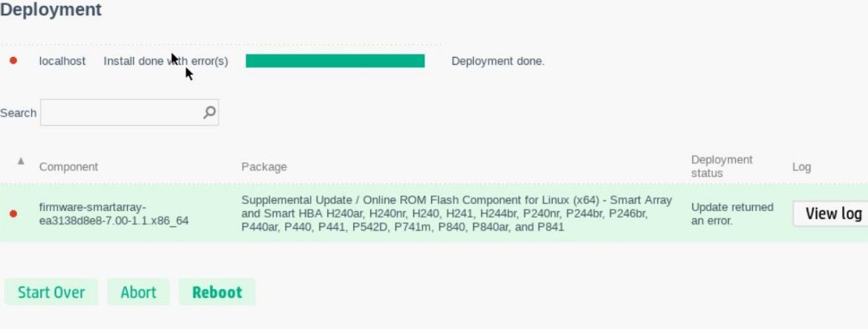Screen dimensions: 868x329
Task: Click the Abort button
Action: click(x=139, y=292)
